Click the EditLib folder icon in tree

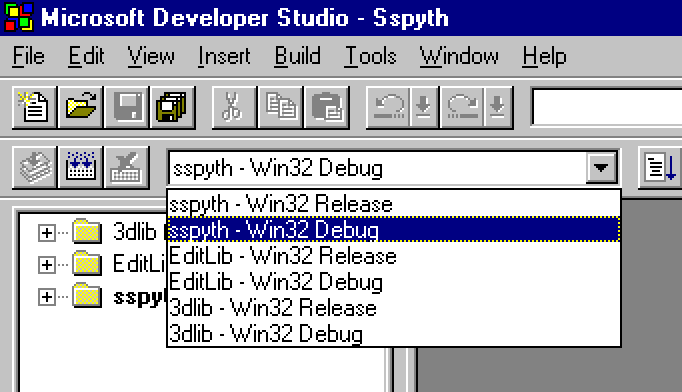tap(87, 263)
